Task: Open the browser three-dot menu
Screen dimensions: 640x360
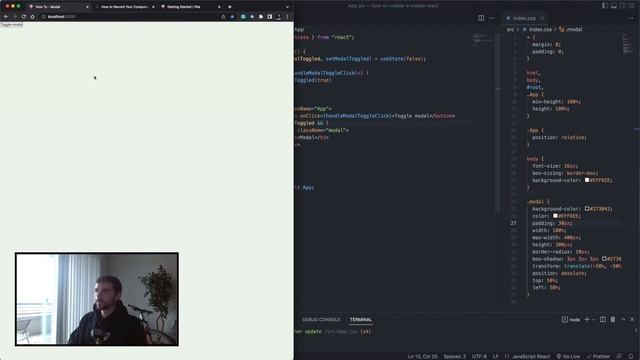Action: click(287, 17)
